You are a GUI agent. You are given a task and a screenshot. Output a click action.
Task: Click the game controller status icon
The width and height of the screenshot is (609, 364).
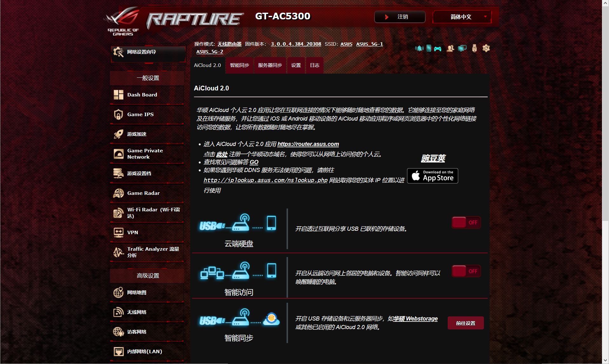click(x=438, y=49)
